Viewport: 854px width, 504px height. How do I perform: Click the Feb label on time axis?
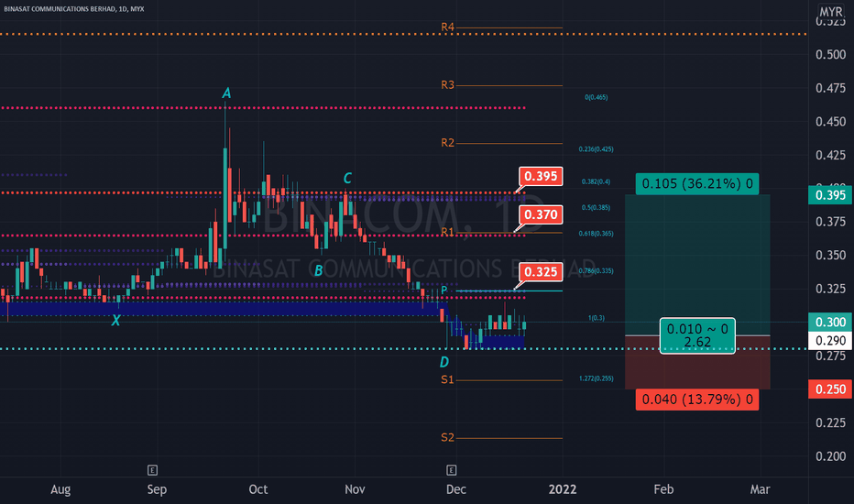click(x=663, y=490)
